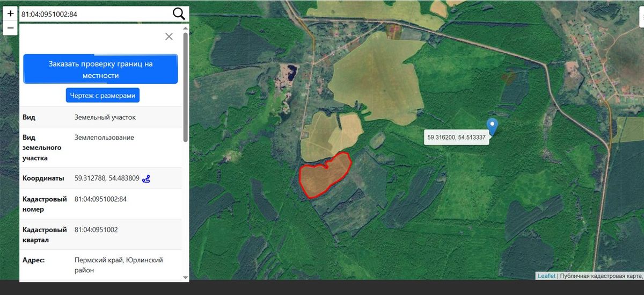Open 'Чертеж с размерами' drawing
Image resolution: width=644 pixels, height=295 pixels.
103,96
